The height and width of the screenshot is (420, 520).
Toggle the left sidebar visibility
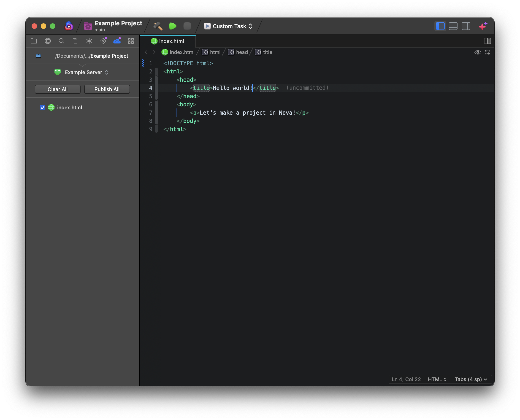(x=440, y=26)
